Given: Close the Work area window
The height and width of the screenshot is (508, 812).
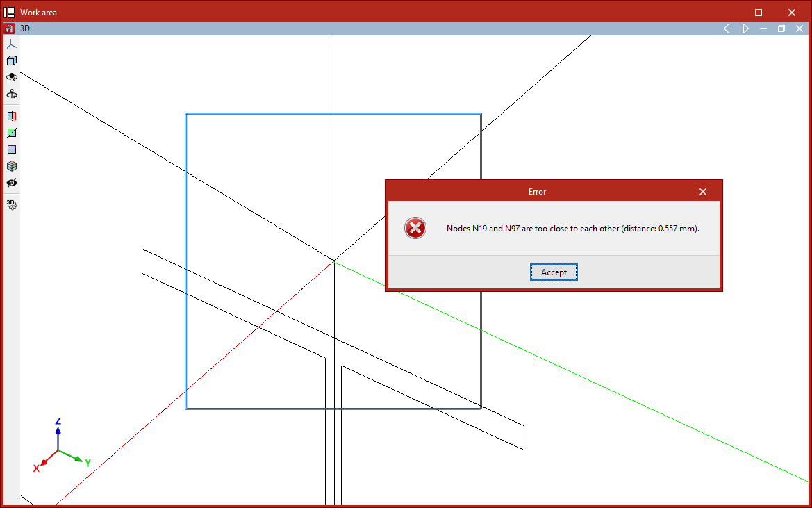Looking at the screenshot, I should (x=792, y=13).
